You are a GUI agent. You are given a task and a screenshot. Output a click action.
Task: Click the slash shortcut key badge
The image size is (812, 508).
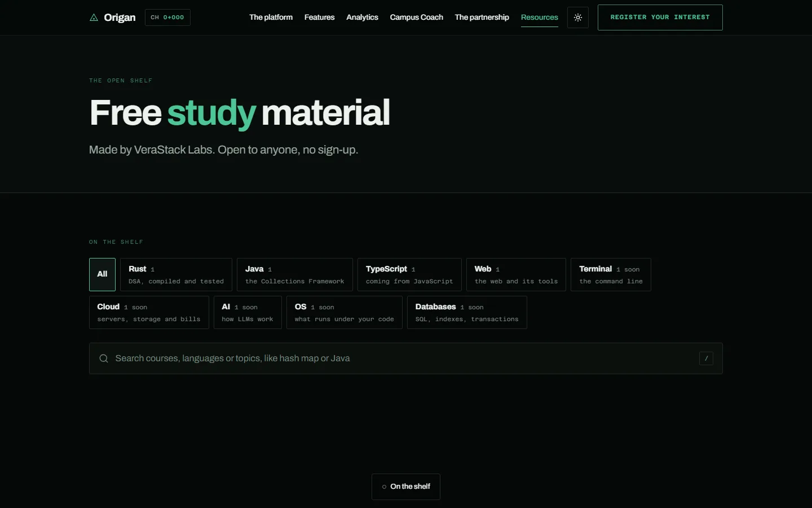706,358
